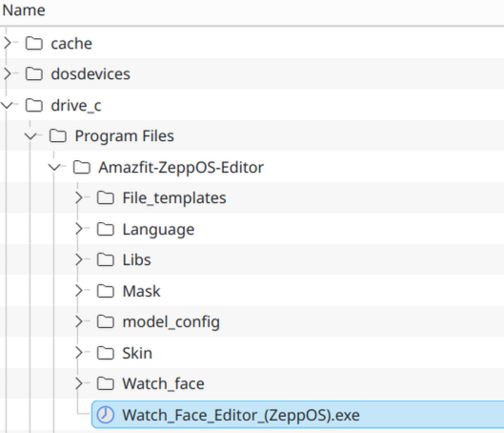Expand the Language folder arrow
The image size is (504, 433).
point(79,229)
